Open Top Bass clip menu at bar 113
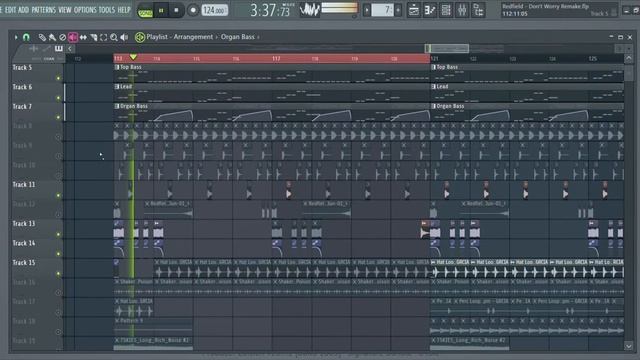The image size is (640, 360). tap(117, 67)
